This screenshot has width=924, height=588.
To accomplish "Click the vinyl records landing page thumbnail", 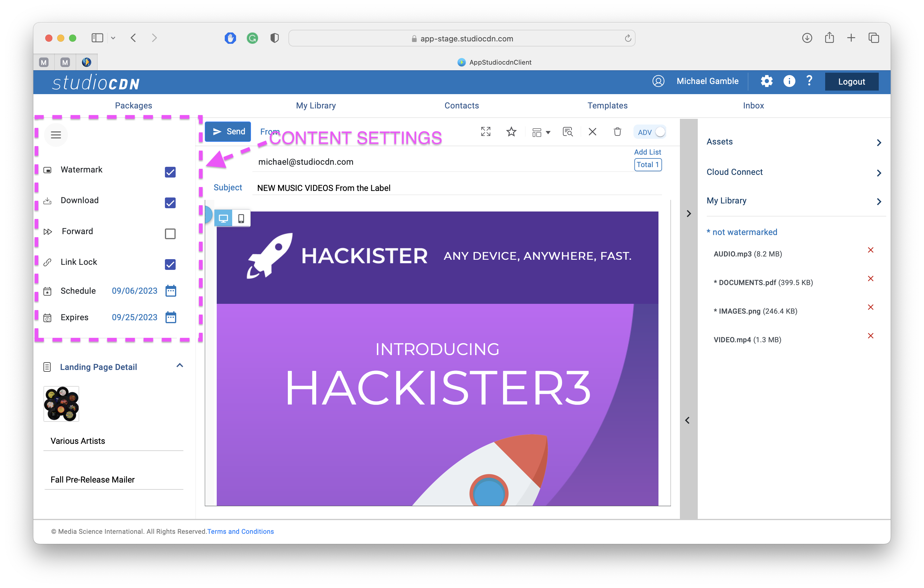I will coord(61,404).
